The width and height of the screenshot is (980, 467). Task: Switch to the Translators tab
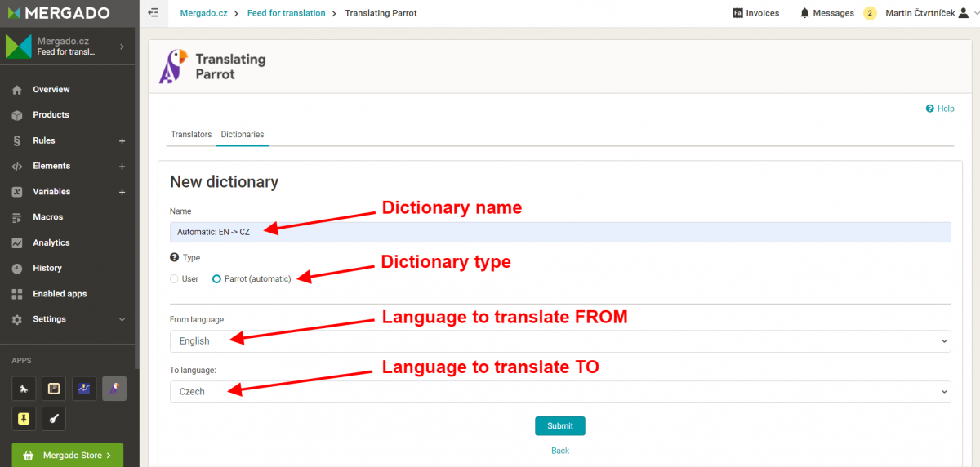pos(191,134)
